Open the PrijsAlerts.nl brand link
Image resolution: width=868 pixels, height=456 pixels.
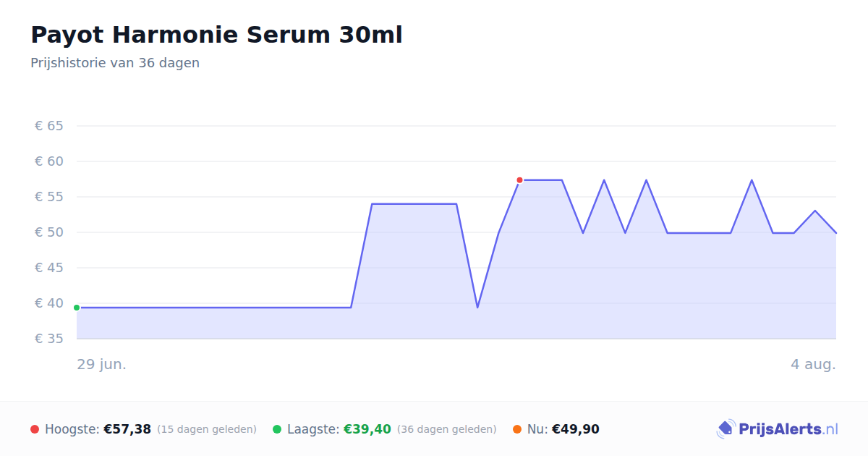[777, 429]
